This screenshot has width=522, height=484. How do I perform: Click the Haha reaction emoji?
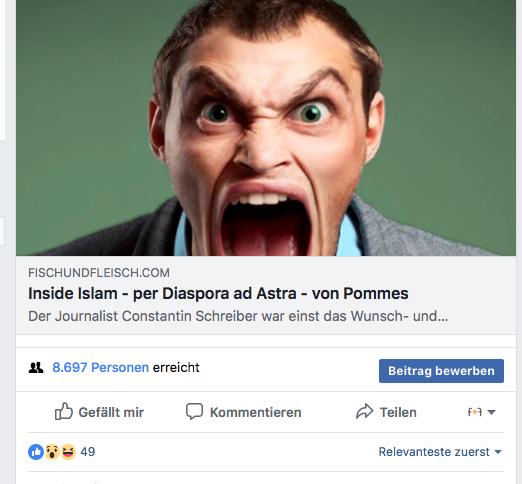tap(68, 452)
